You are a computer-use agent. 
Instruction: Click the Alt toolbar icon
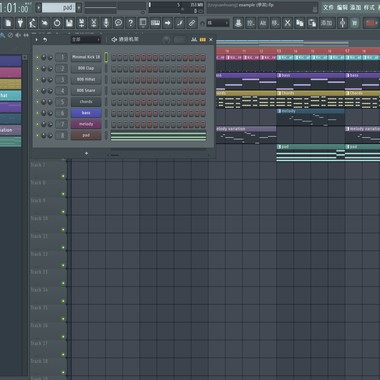click(x=263, y=23)
